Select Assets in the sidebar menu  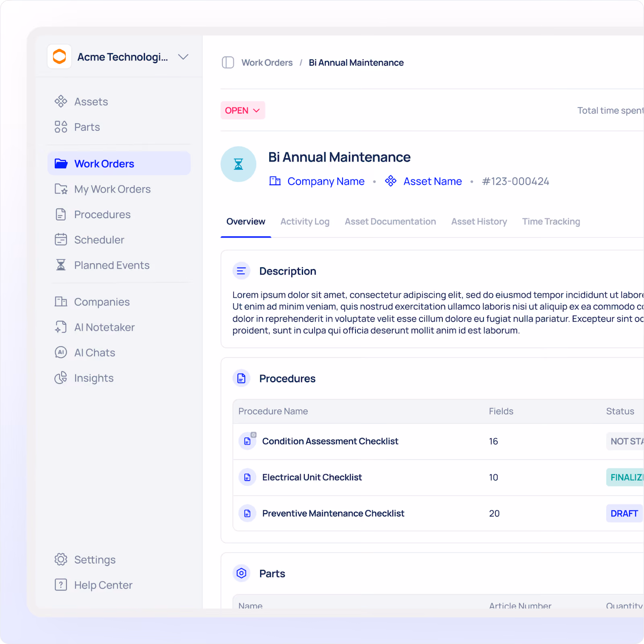pyautogui.click(x=119, y=101)
